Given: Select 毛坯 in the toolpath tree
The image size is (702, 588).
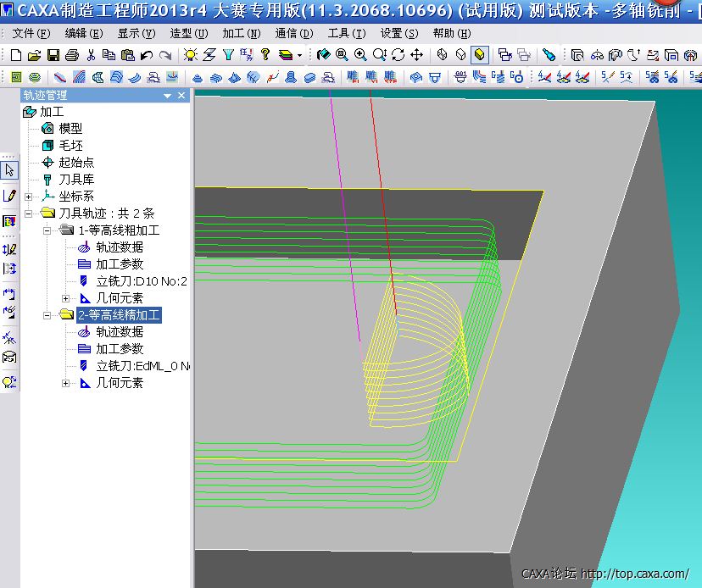Looking at the screenshot, I should [70, 146].
